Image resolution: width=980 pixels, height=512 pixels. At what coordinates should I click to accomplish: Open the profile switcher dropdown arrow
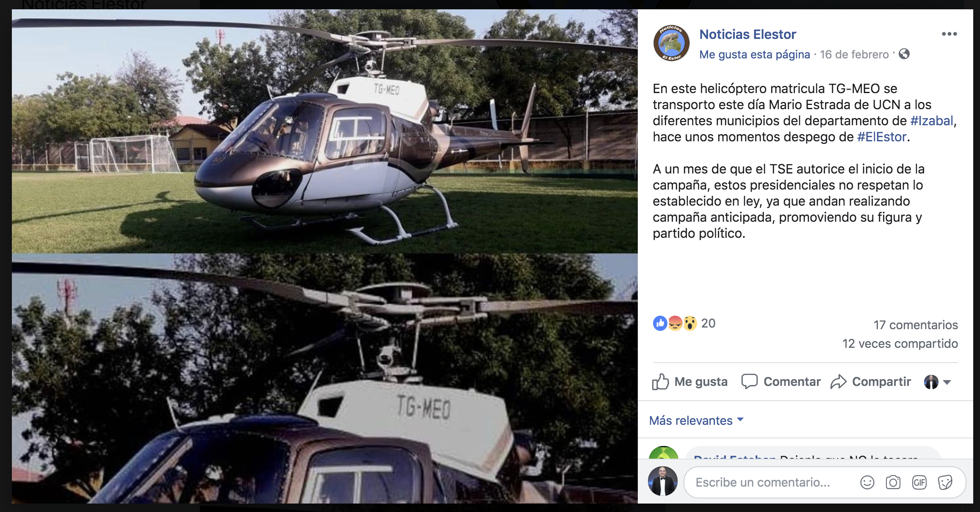(947, 383)
